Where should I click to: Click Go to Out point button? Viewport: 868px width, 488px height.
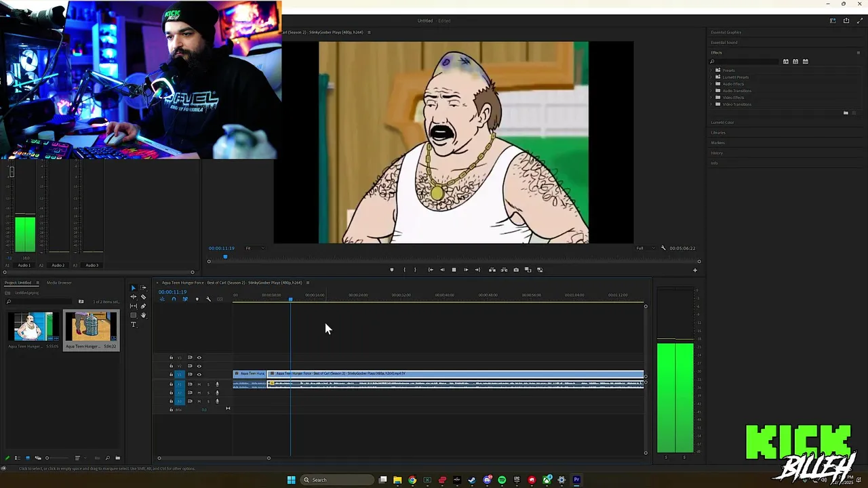point(477,270)
